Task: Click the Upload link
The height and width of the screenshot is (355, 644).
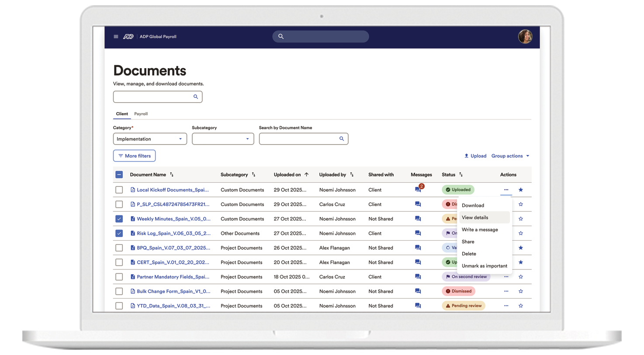Action: tap(475, 156)
